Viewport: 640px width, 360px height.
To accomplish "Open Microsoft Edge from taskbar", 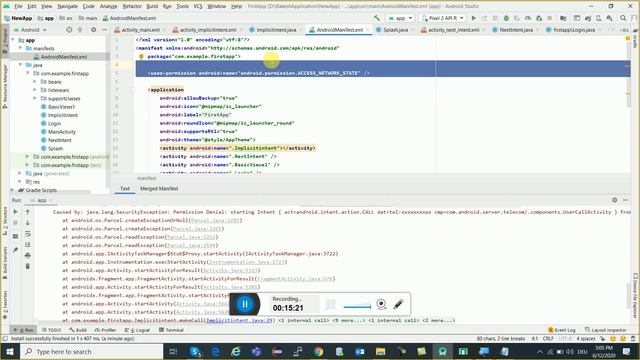I will (215, 351).
